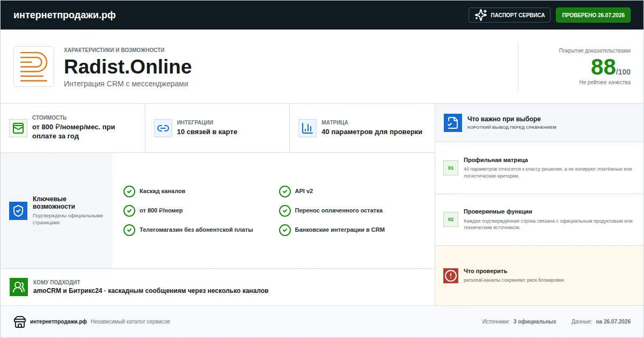
Task: Click the blue document check icon
Action: (x=453, y=123)
